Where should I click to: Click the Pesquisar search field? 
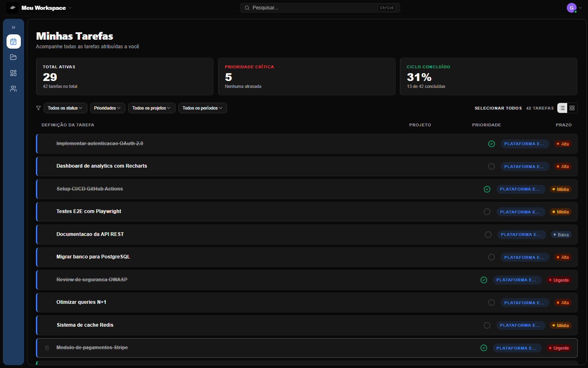(x=320, y=8)
